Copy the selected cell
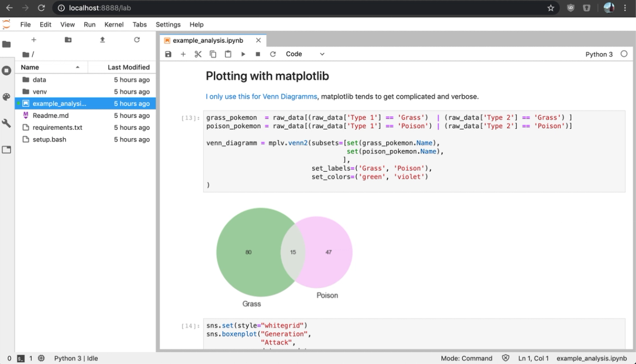 click(x=213, y=54)
